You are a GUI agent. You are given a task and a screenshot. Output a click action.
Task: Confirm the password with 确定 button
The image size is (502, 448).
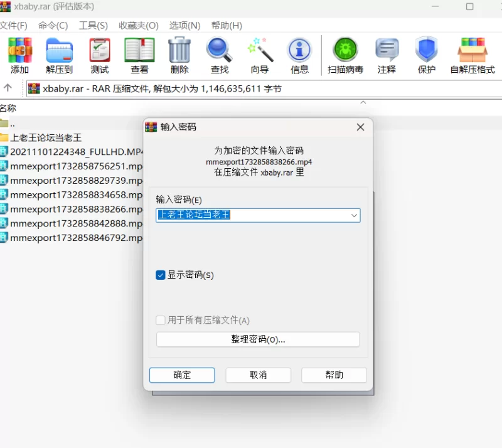pos(182,375)
